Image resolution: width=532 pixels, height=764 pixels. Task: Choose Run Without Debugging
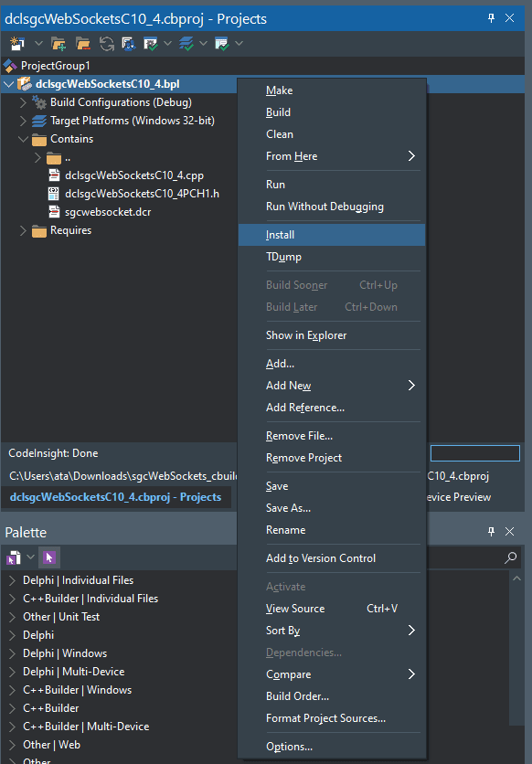pos(331,207)
